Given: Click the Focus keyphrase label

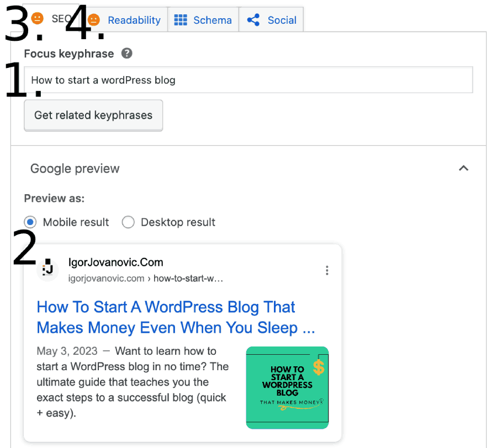Looking at the screenshot, I should (x=69, y=54).
